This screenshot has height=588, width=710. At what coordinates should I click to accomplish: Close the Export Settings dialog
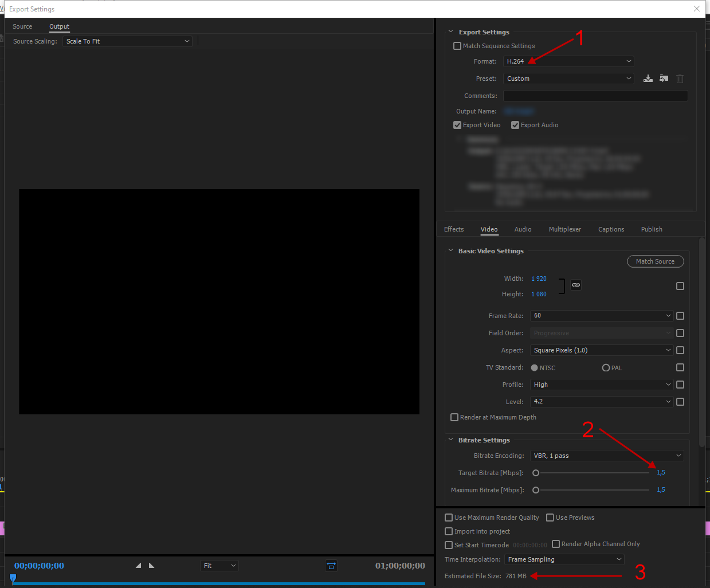pyautogui.click(x=697, y=9)
